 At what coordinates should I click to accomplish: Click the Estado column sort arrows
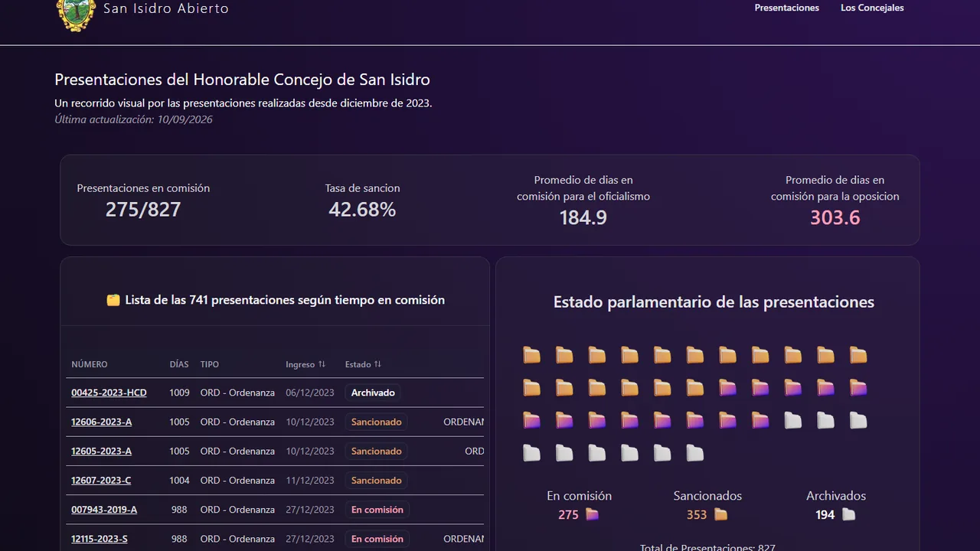(377, 364)
